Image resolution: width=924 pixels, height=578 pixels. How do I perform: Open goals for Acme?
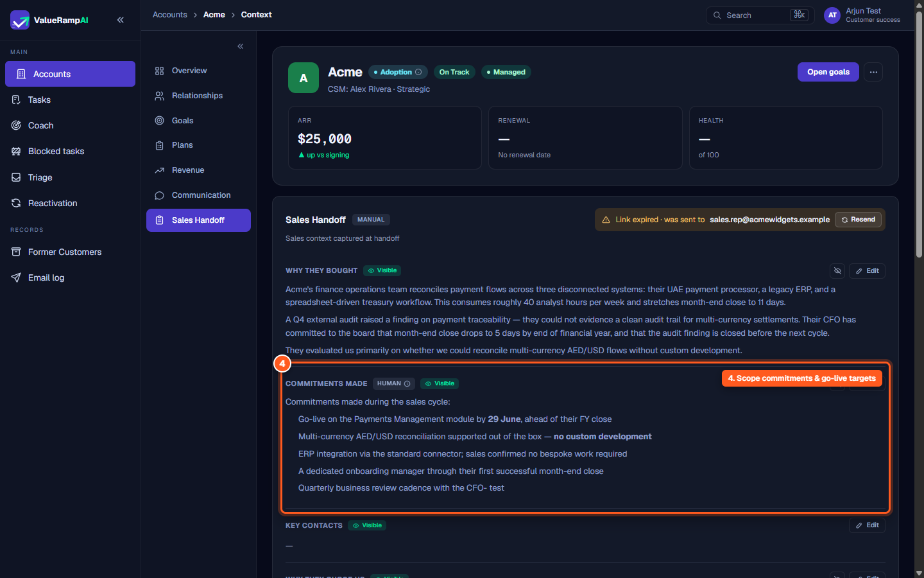click(x=828, y=72)
